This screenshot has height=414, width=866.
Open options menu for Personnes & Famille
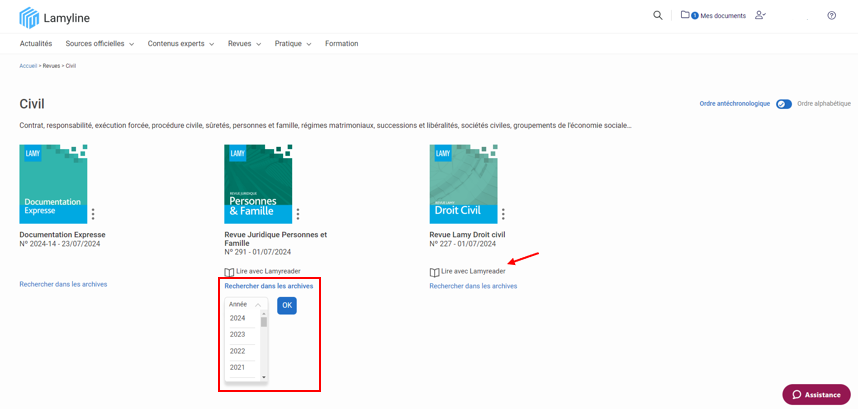tap(298, 214)
